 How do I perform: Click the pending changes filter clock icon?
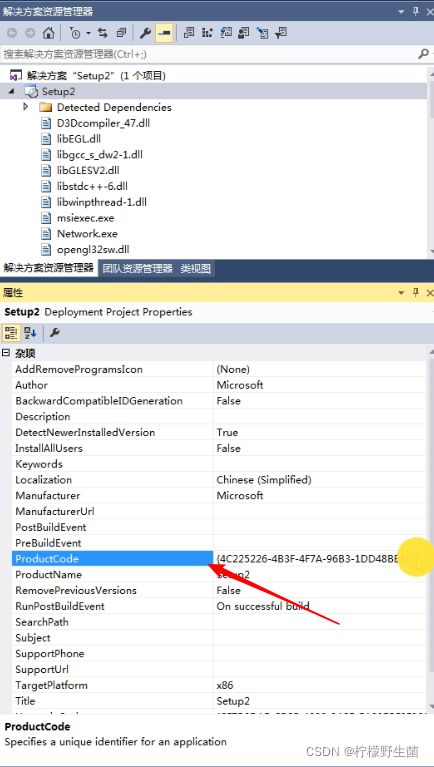(75, 33)
